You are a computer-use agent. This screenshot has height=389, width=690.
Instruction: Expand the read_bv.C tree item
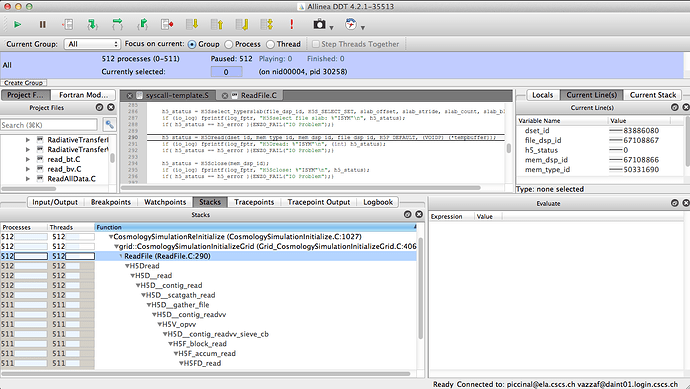point(28,169)
